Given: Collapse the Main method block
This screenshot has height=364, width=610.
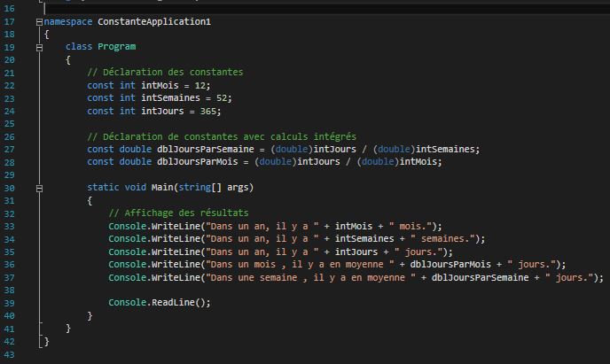Looking at the screenshot, I should 39,189.
